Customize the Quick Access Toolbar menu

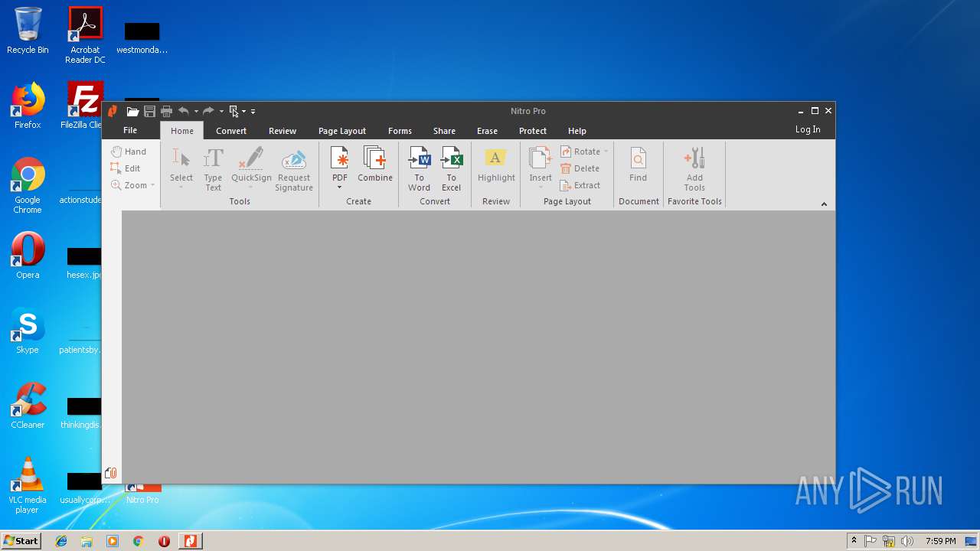click(x=253, y=112)
